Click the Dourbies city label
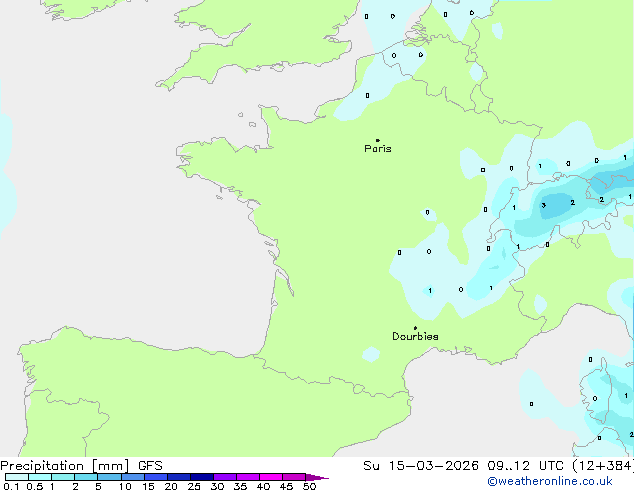This screenshot has height=490, width=634. tap(415, 336)
